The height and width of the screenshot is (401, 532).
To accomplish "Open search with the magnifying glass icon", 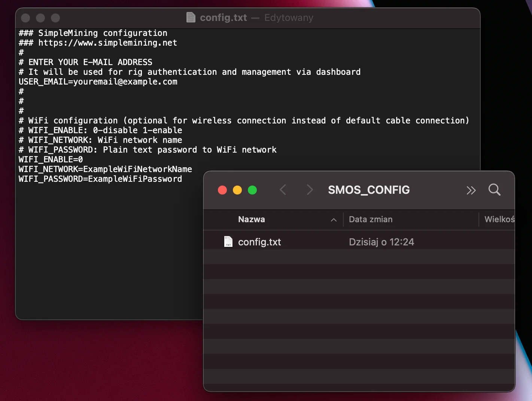I will tap(494, 190).
